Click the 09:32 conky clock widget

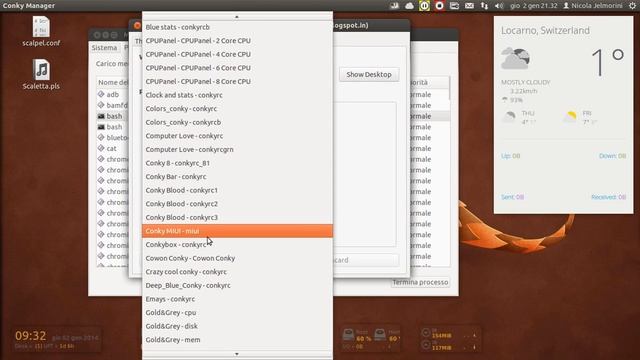31,336
